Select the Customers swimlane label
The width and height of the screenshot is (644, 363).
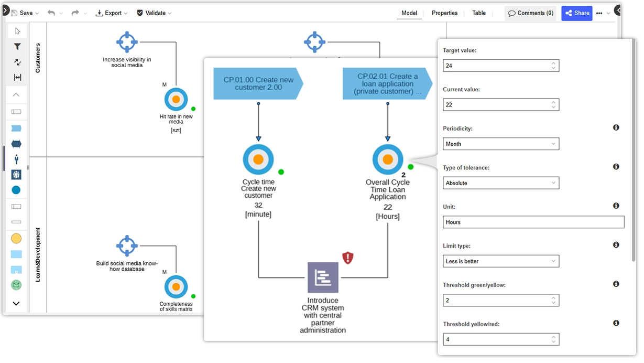(38, 58)
